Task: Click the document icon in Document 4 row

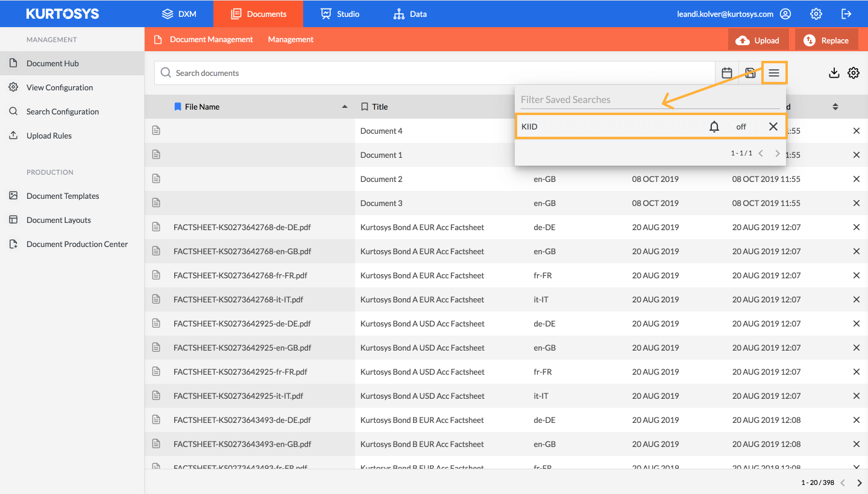Action: (156, 131)
